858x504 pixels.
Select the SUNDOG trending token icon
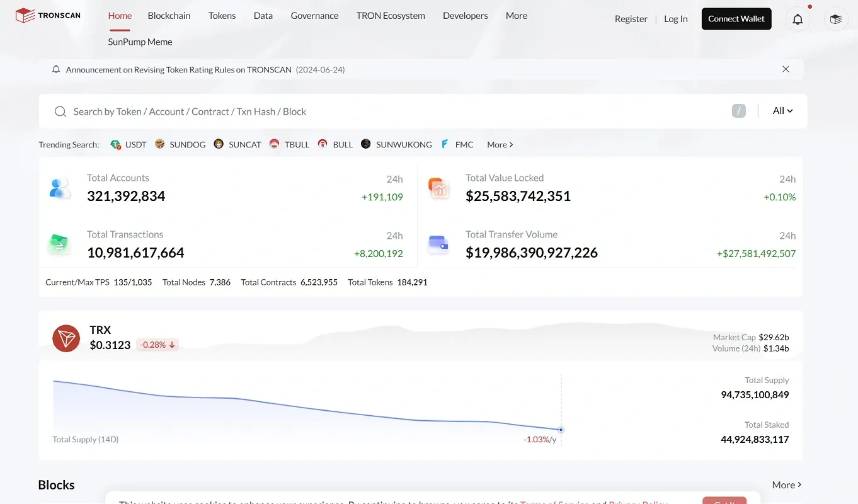pos(160,144)
